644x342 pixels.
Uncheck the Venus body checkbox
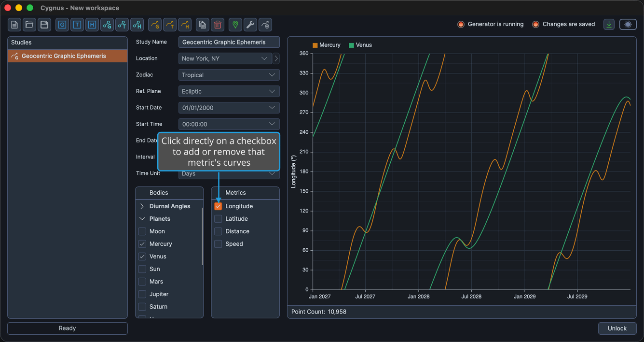[142, 256]
